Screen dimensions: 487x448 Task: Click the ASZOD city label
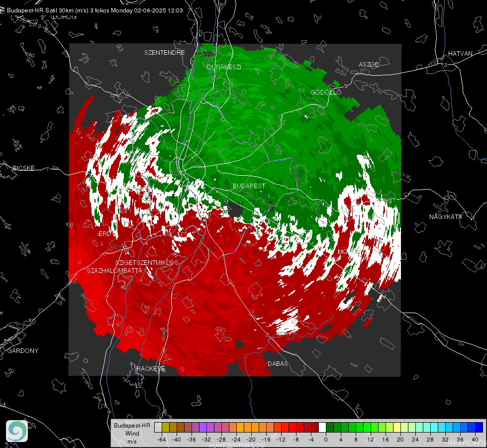[369, 64]
